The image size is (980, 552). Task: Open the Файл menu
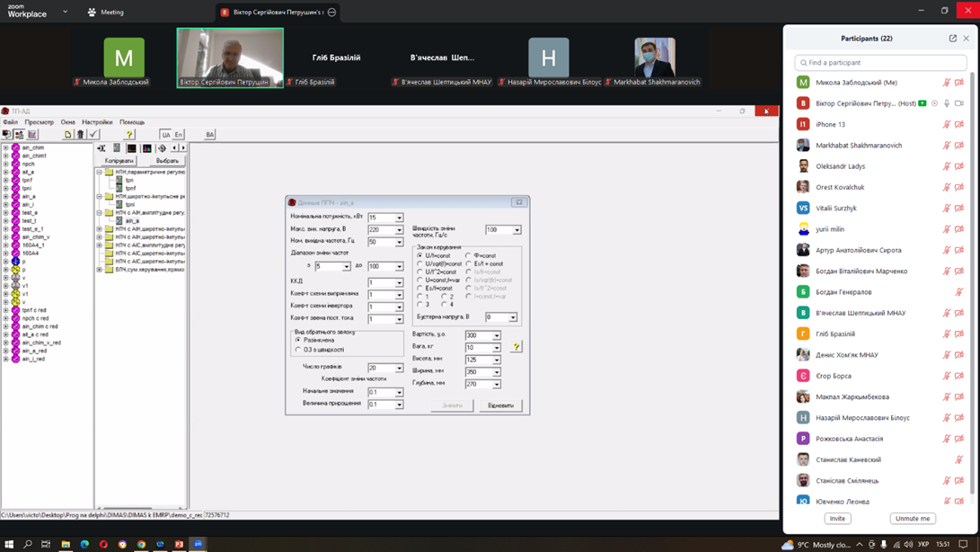[10, 122]
